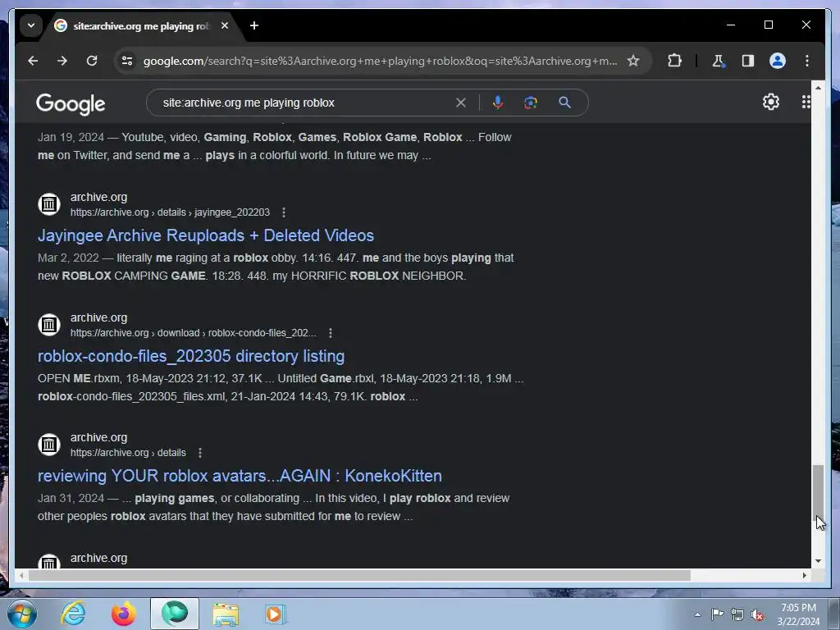Open the tab search dropdown arrow

point(31,25)
